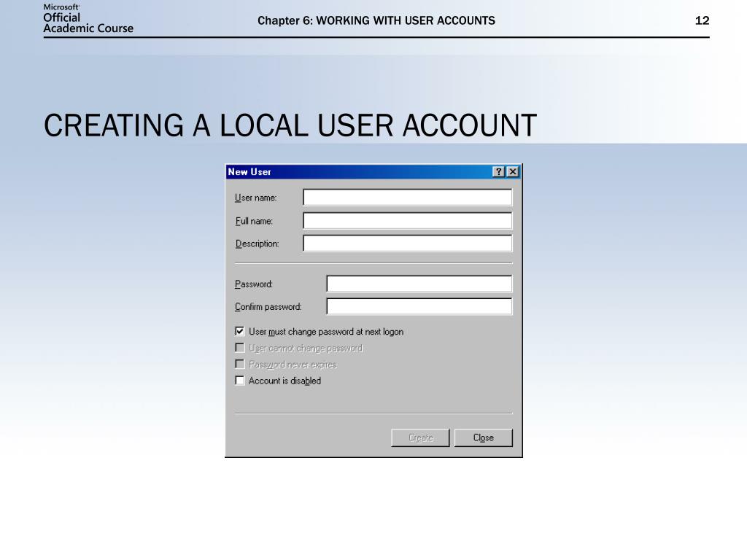The width and height of the screenshot is (747, 560).
Task: Check the 'User cannot change password' box
Action: (239, 348)
